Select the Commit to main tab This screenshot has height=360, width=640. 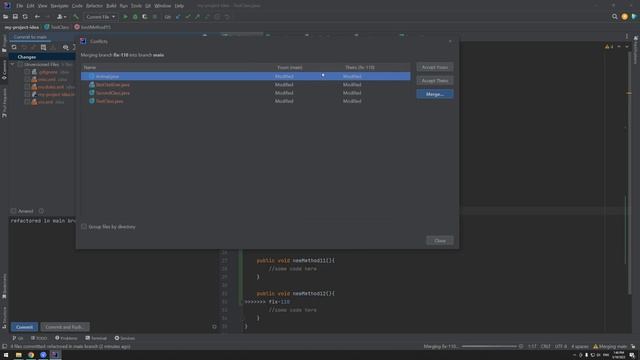coord(30,37)
